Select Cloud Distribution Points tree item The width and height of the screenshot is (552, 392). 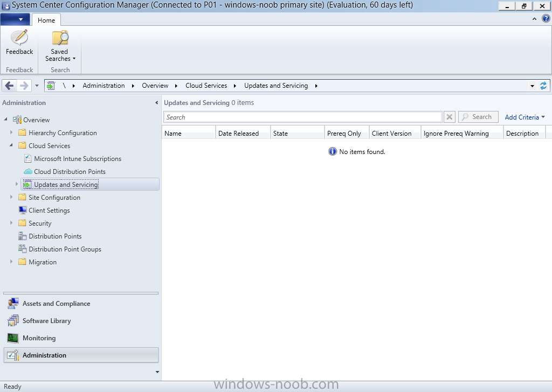click(x=70, y=172)
